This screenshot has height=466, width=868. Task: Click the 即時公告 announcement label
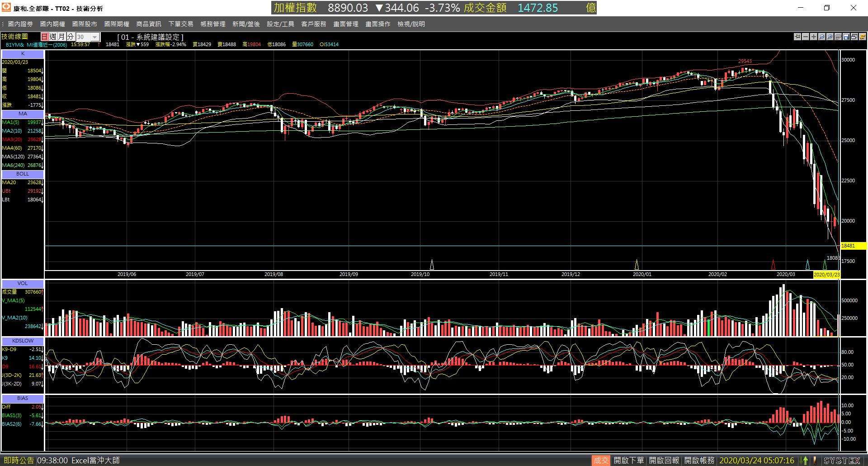pyautogui.click(x=19, y=461)
